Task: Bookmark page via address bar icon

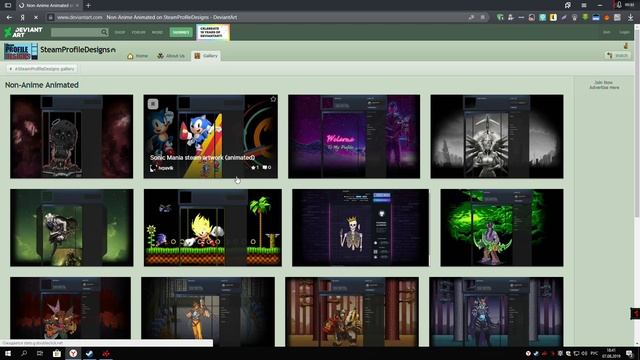Action: pyautogui.click(x=482, y=18)
